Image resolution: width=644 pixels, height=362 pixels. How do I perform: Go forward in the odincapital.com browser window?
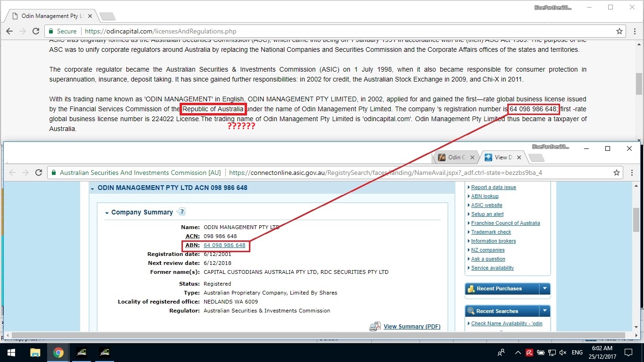tap(23, 31)
